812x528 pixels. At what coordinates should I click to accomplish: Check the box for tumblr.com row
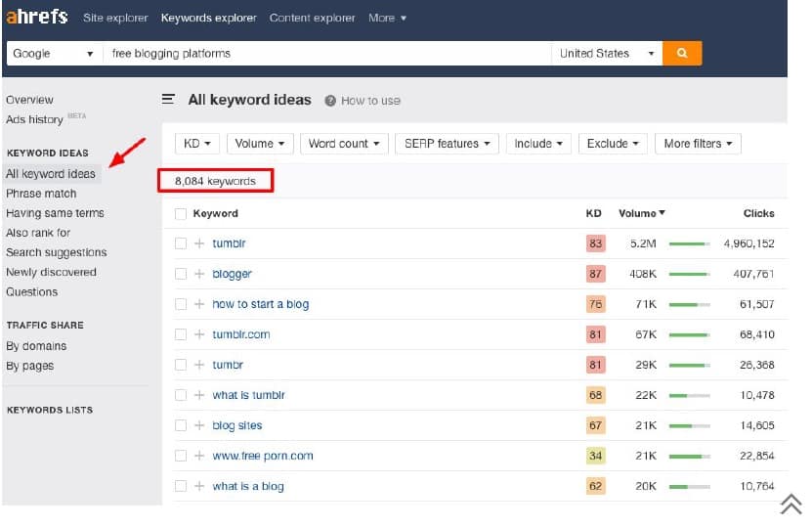tap(180, 334)
